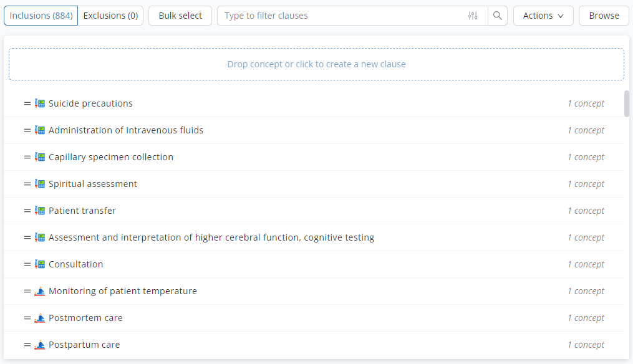The width and height of the screenshot is (633, 364).
Task: Click the Consultation concept type icon
Action: coord(40,264)
